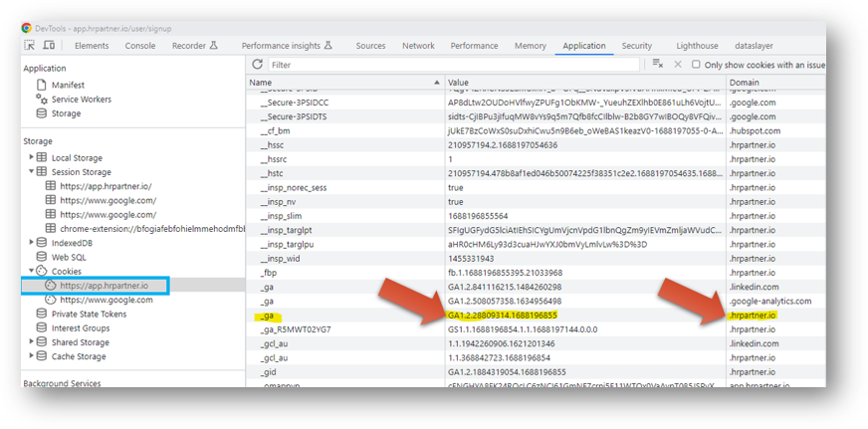
Task: Click the cookie icon beside https://www.google.com
Action: (51, 300)
